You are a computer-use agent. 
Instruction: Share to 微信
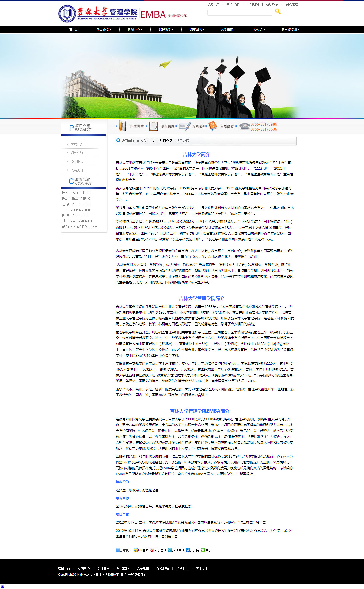click(206, 550)
